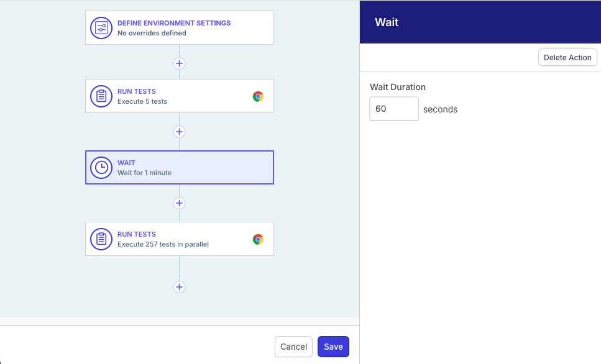Focus the Wait Duration seconds input

coord(393,109)
